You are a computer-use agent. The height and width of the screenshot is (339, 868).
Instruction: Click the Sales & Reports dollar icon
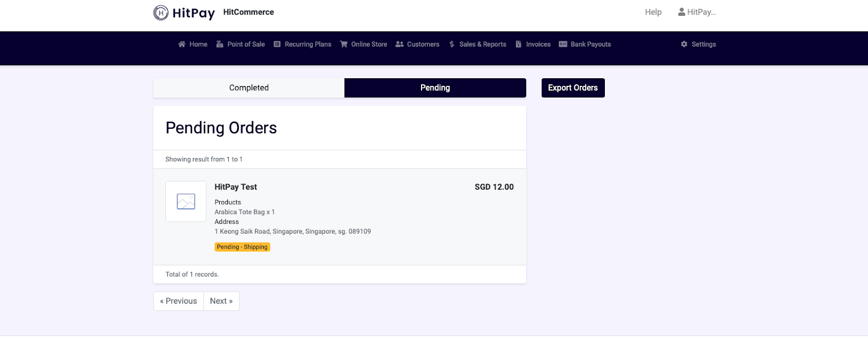[452, 45]
